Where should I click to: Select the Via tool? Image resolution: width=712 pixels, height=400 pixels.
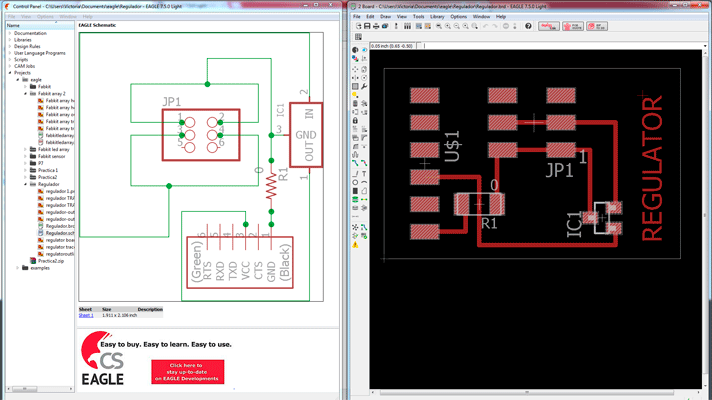(x=355, y=199)
